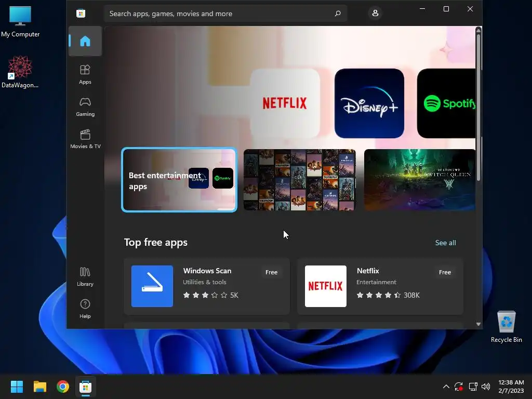Click the search magnifier icon

click(x=338, y=14)
